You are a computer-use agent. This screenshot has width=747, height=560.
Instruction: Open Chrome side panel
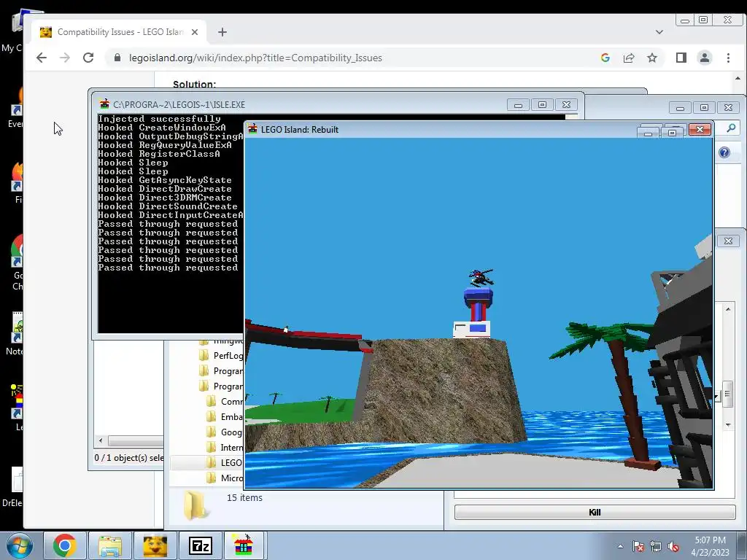(681, 58)
